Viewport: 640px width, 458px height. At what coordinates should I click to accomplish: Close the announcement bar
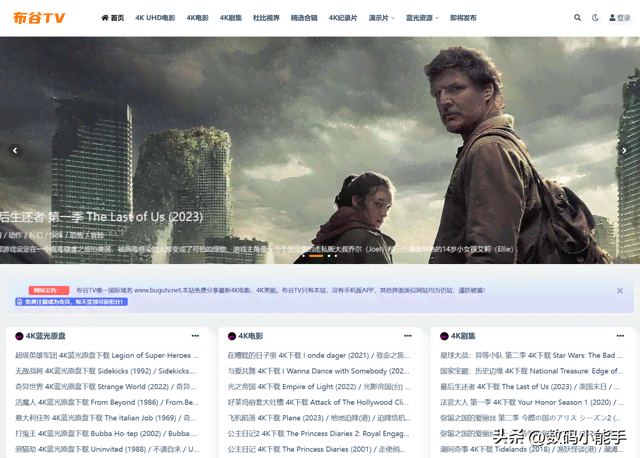[620, 291]
